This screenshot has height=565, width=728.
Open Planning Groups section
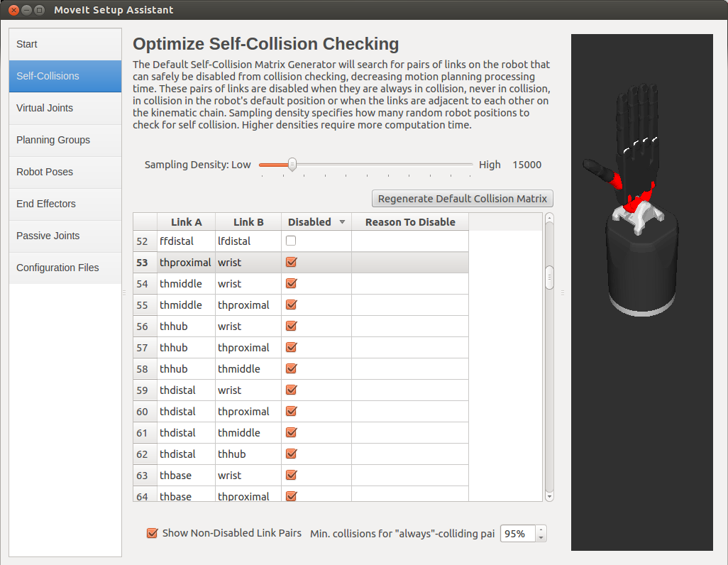point(65,141)
